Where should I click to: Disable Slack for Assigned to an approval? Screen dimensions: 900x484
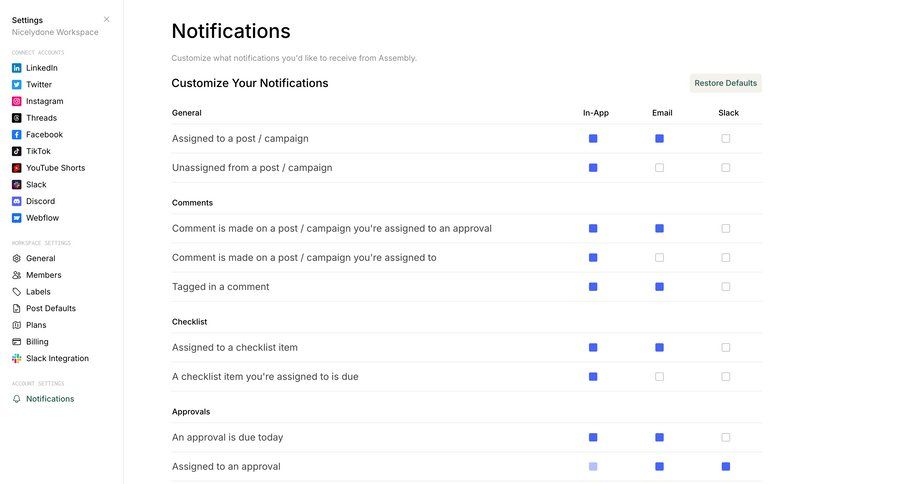tap(726, 466)
